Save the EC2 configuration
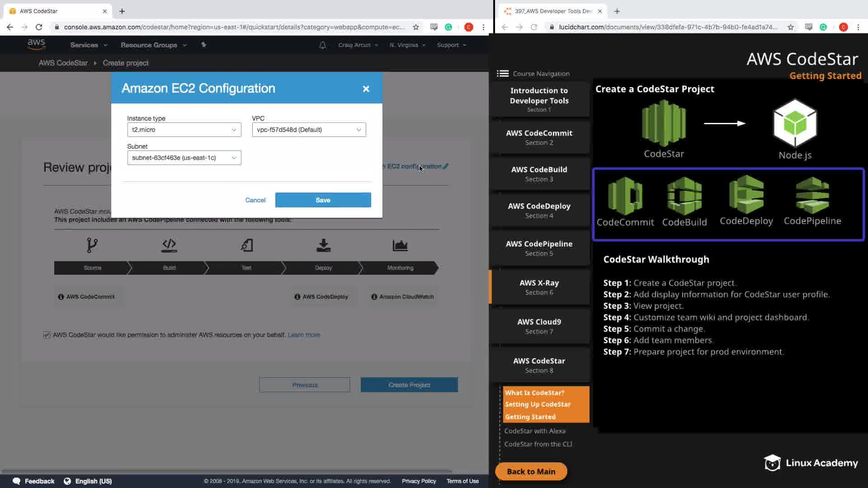The height and width of the screenshot is (488, 868). point(323,200)
